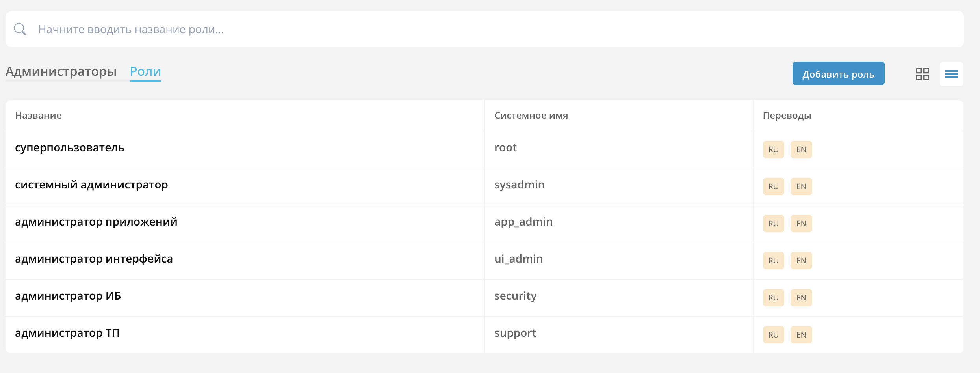The width and height of the screenshot is (980, 373).
Task: Open the Администраторы tab
Action: (x=61, y=71)
